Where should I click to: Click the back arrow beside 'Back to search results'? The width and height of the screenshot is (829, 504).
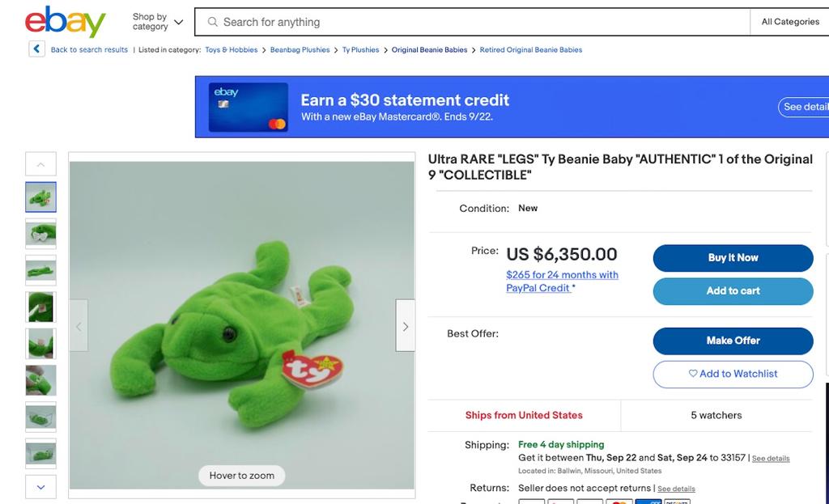(36, 49)
